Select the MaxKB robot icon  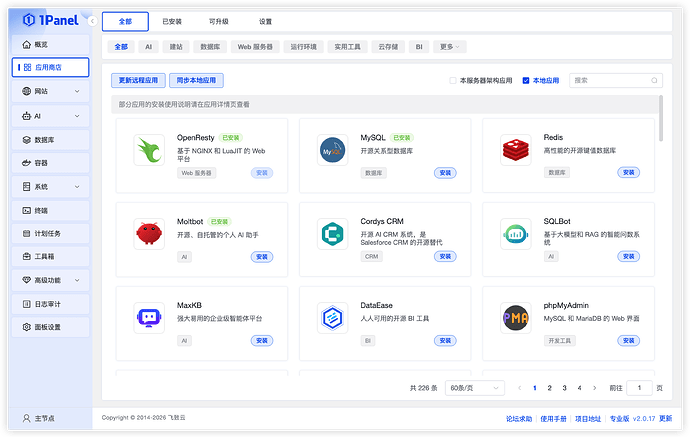[x=149, y=318]
